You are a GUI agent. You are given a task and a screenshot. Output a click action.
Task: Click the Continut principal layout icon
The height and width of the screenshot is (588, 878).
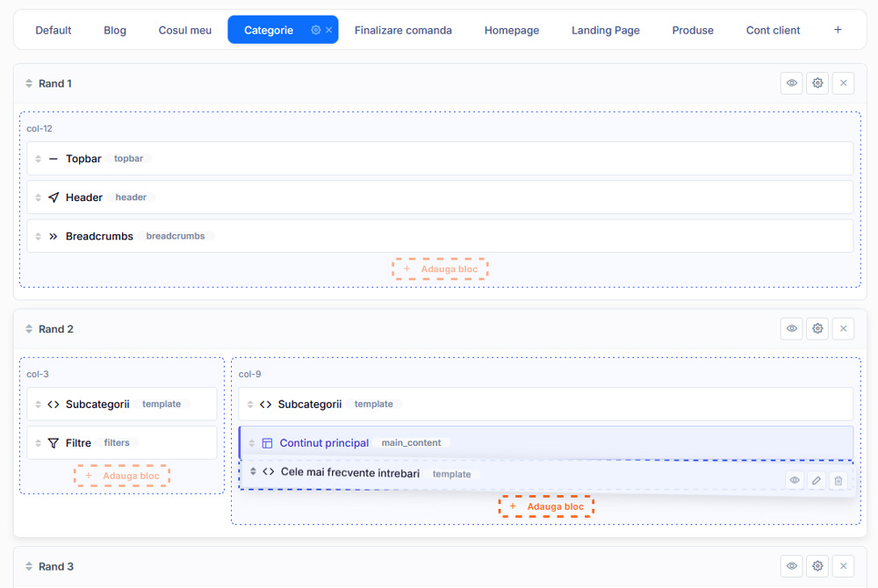click(x=267, y=443)
